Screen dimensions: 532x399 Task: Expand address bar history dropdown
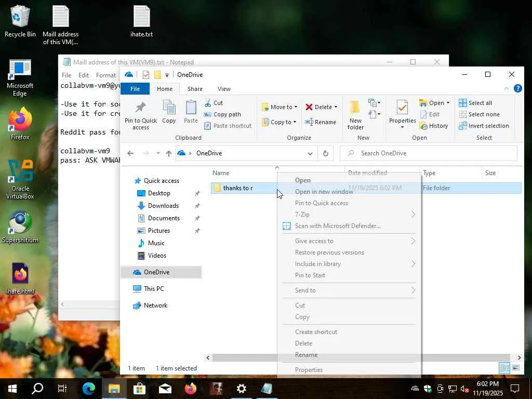point(310,153)
